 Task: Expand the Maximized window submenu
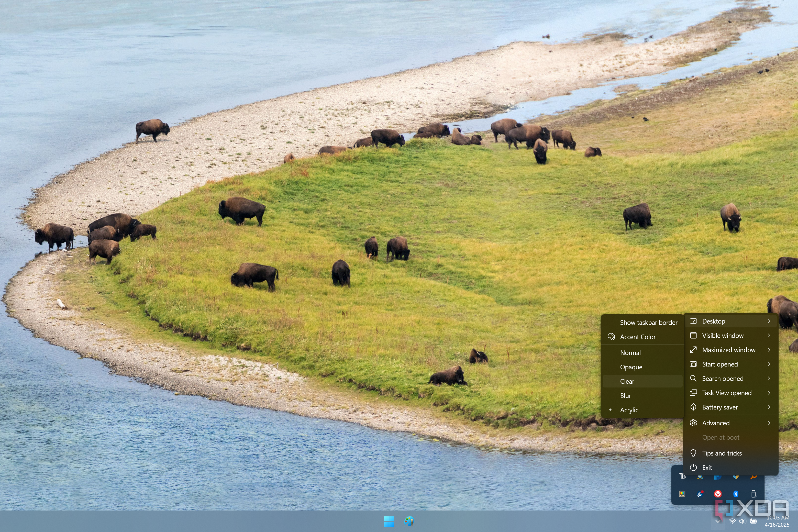731,349
